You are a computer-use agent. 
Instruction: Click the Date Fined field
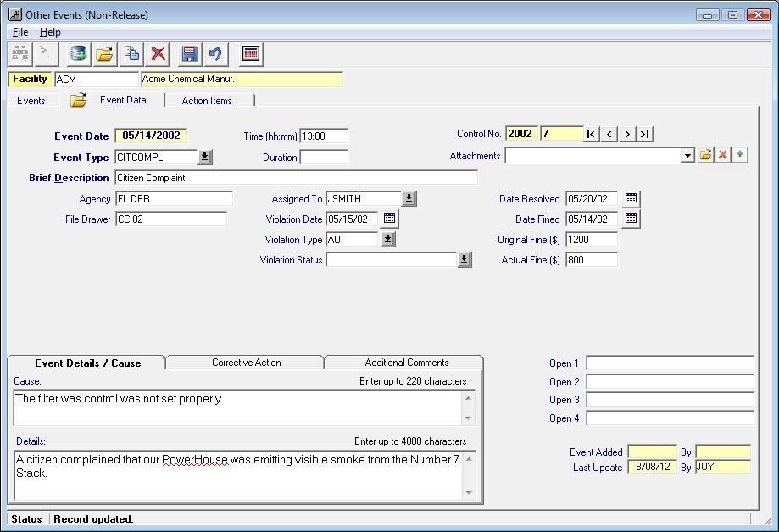pyautogui.click(x=591, y=219)
